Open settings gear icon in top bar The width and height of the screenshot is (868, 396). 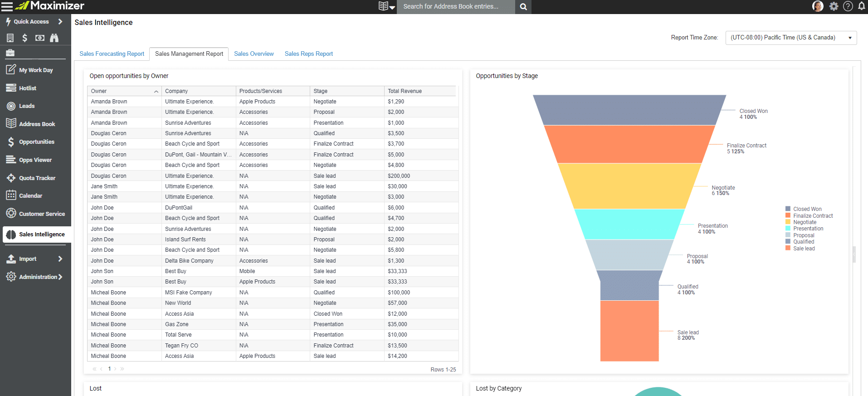coord(834,6)
